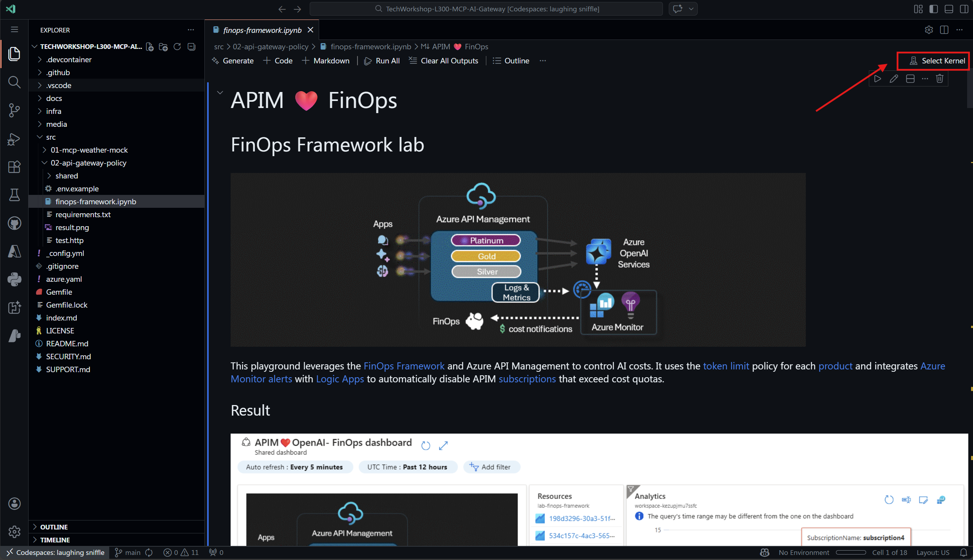The image size is (973, 560).
Task: Expand the 01-mcp-weather-mock folder
Action: (89, 150)
